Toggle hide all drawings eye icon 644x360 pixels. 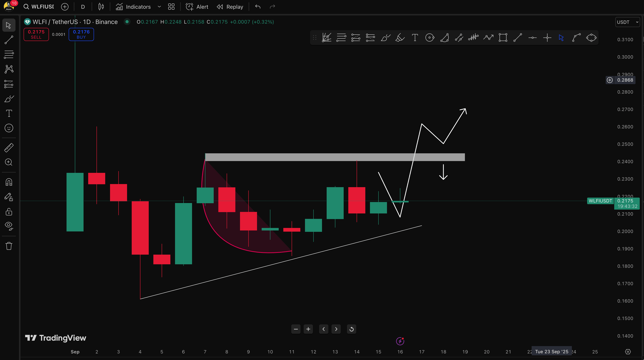tap(9, 226)
